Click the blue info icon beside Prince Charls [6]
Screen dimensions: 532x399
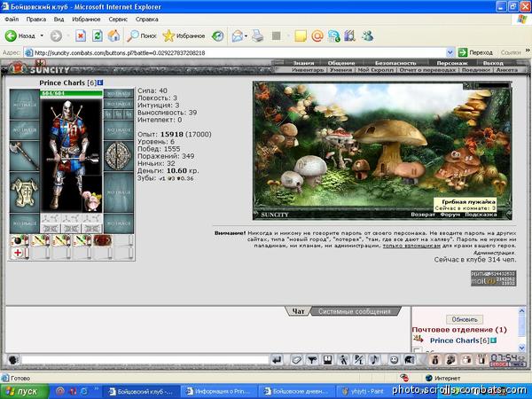click(100, 82)
